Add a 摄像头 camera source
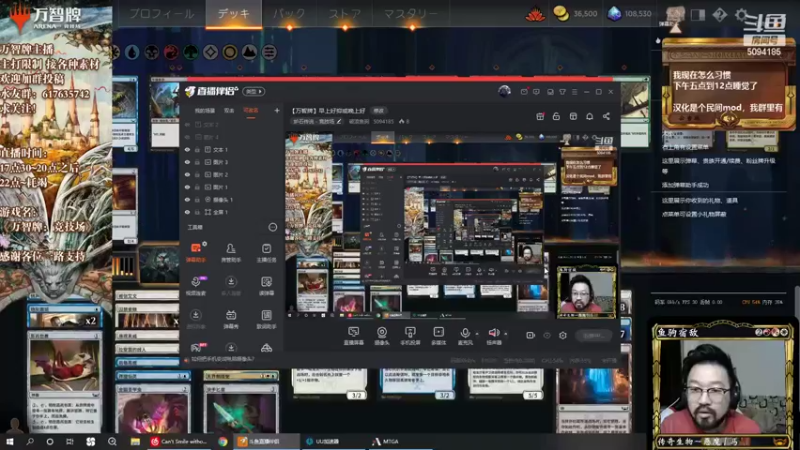Image resolution: width=800 pixels, height=450 pixels. (382, 336)
